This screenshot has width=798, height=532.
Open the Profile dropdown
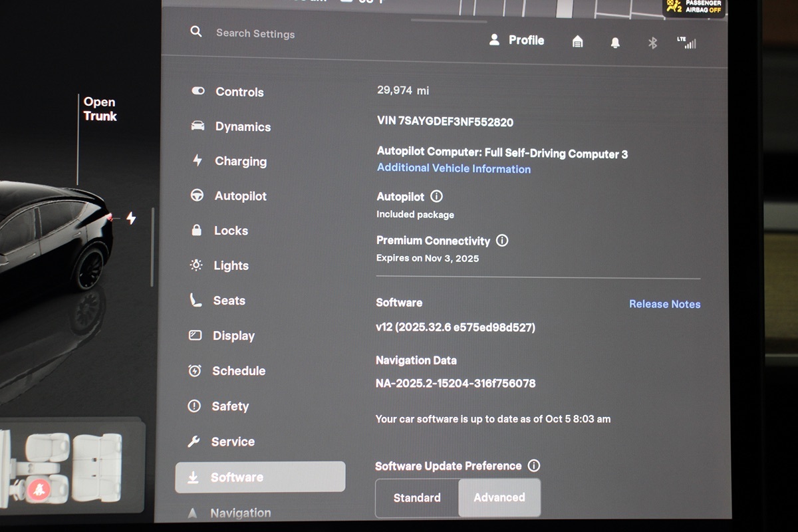(517, 40)
